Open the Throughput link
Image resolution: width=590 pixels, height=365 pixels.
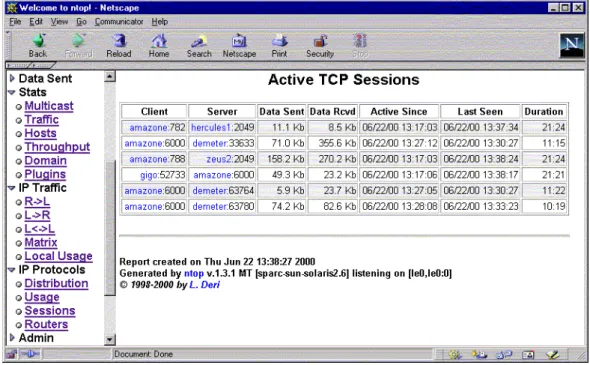coord(57,147)
